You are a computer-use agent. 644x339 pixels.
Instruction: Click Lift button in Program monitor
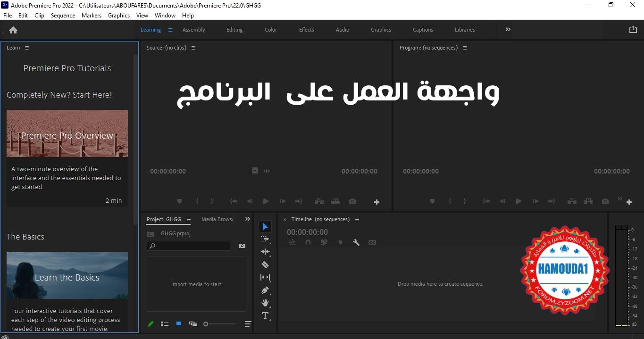click(x=572, y=201)
